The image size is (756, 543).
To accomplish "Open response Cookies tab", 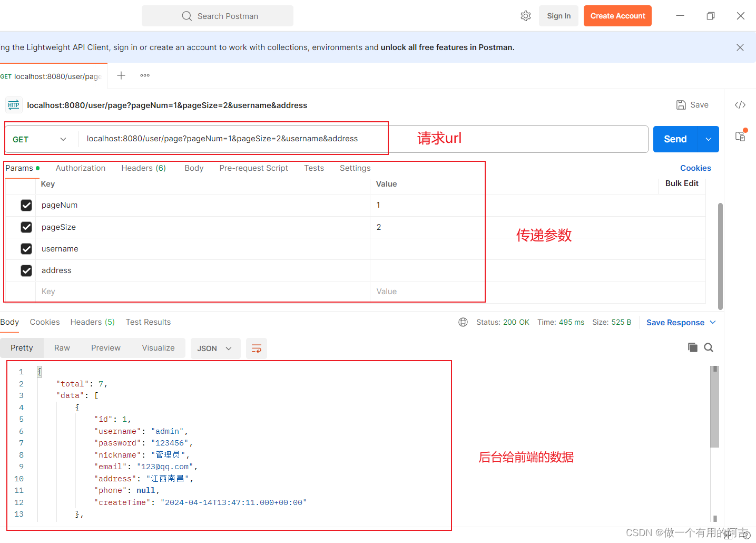I will pyautogui.click(x=45, y=322).
